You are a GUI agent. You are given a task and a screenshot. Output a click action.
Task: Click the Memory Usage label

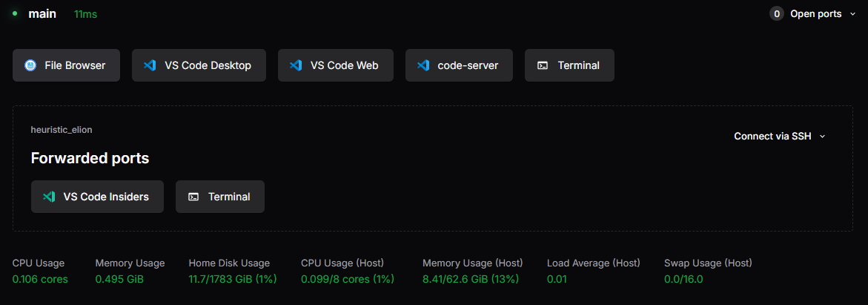click(130, 263)
